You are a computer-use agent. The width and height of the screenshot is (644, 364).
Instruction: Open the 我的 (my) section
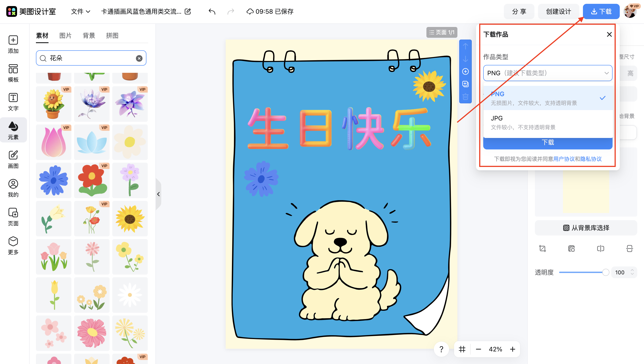coord(13,188)
